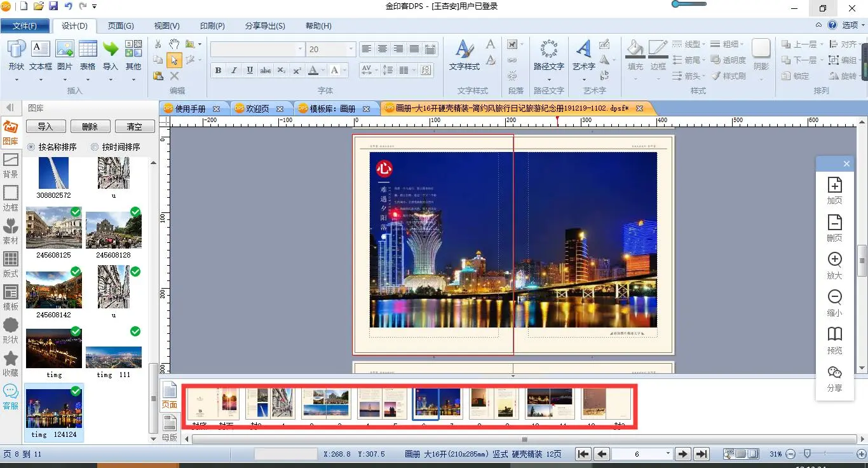Click the zoom slider in status bar
Screen dimensions: 868x468
point(807,453)
